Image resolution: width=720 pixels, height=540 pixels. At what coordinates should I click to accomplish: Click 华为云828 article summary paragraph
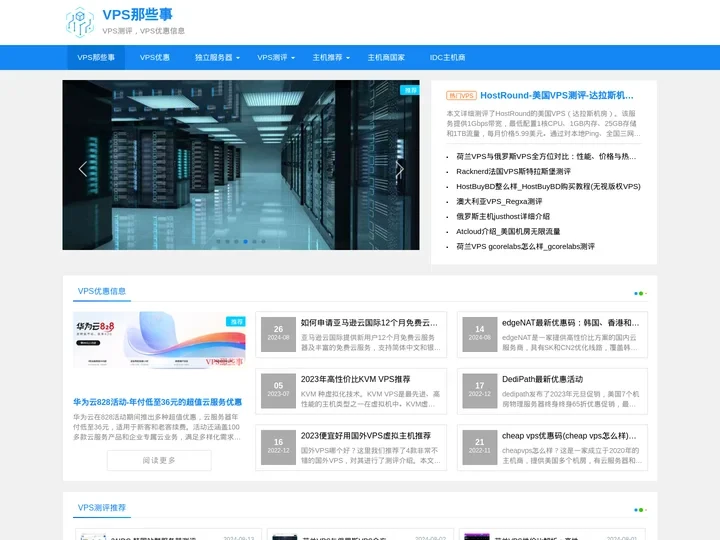pos(157,427)
